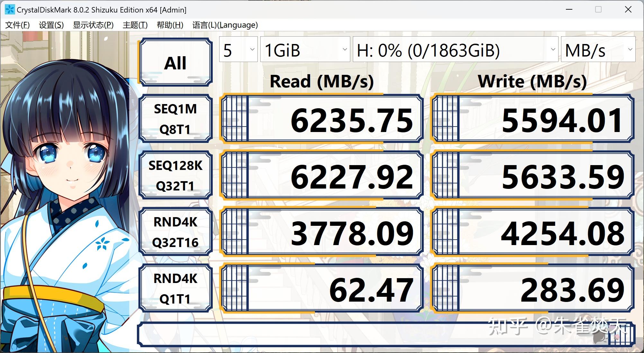The width and height of the screenshot is (644, 353).
Task: Run the RND4K Q1T1 test
Action: point(175,288)
